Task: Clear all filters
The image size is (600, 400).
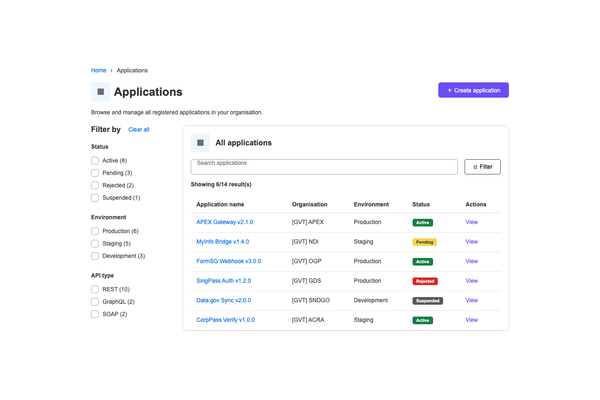Action: point(139,129)
